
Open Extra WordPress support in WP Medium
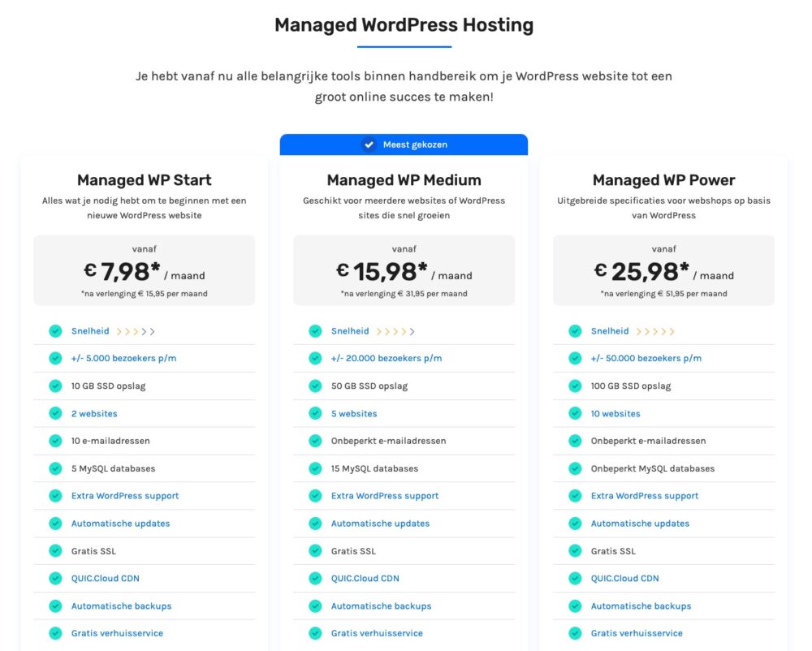[385, 496]
